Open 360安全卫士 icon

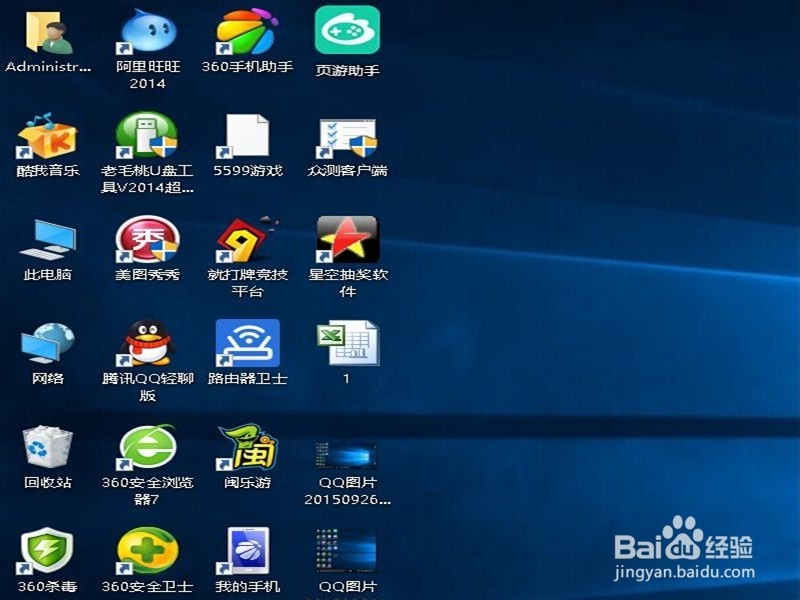point(147,551)
